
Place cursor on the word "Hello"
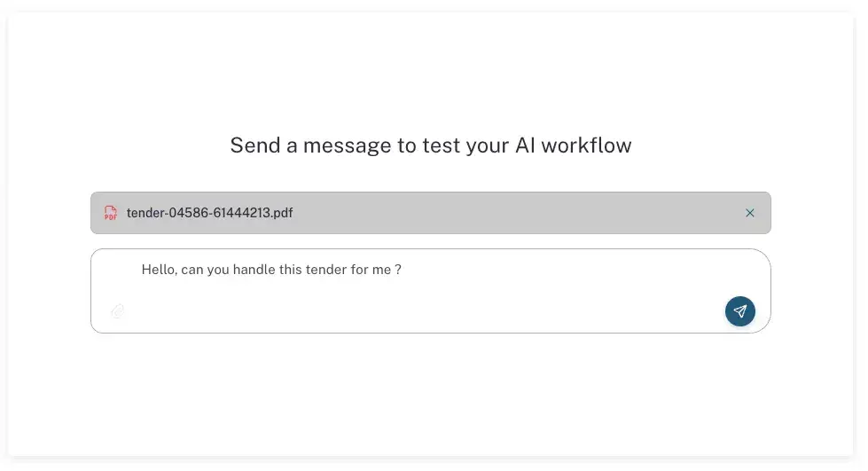click(x=158, y=270)
